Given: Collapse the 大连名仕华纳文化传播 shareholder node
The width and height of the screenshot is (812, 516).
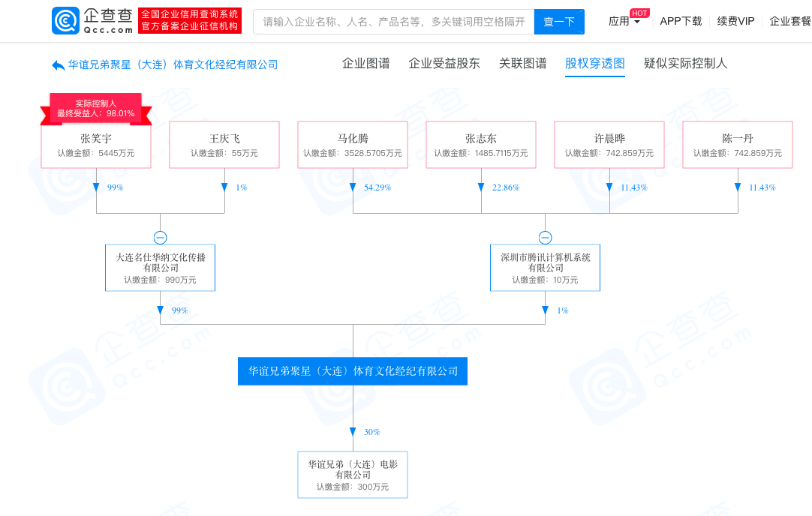Looking at the screenshot, I should [x=160, y=238].
